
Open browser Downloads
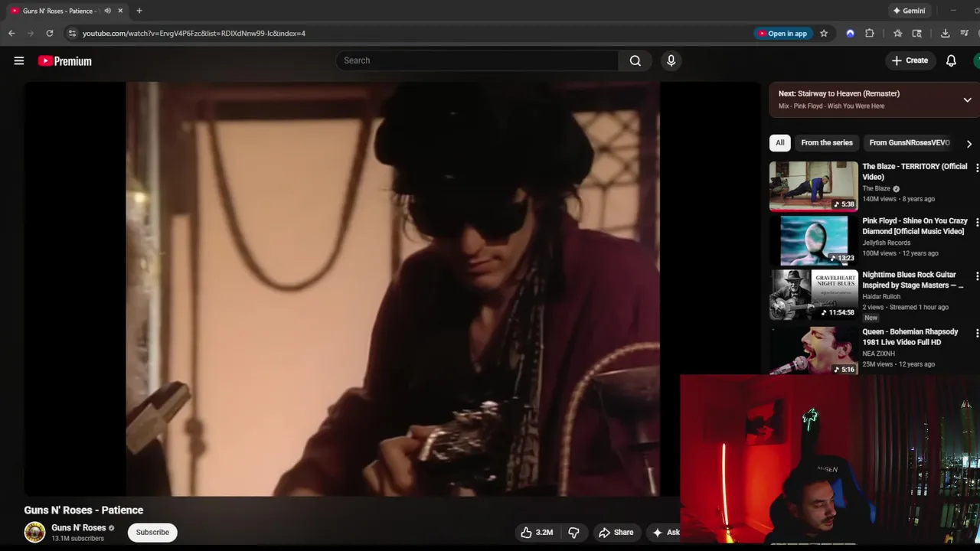tap(946, 34)
